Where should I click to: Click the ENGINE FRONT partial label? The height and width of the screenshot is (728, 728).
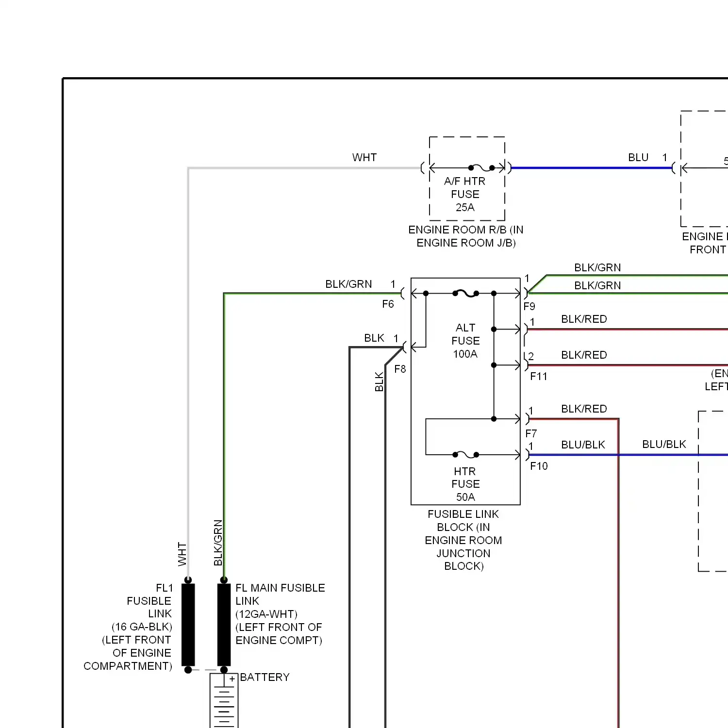click(705, 243)
